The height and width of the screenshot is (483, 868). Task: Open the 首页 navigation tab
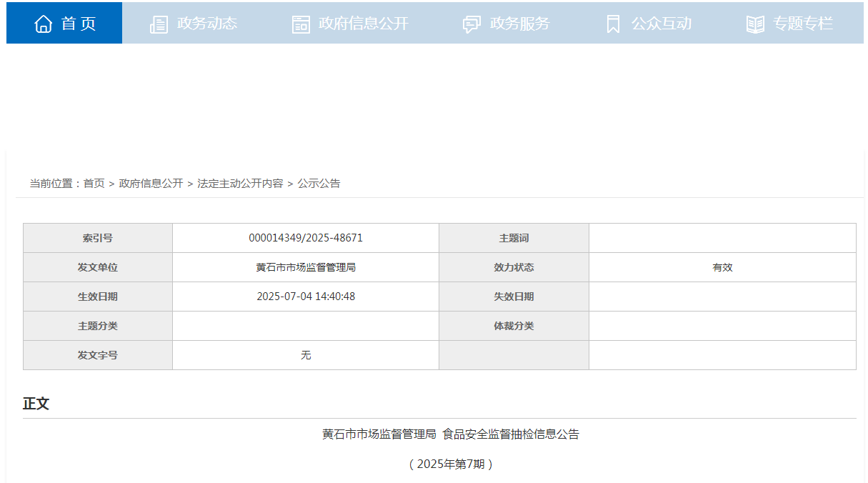(x=64, y=23)
